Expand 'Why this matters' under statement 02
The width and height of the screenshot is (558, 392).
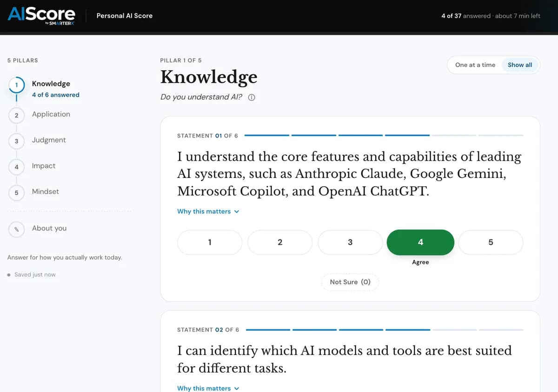208,388
